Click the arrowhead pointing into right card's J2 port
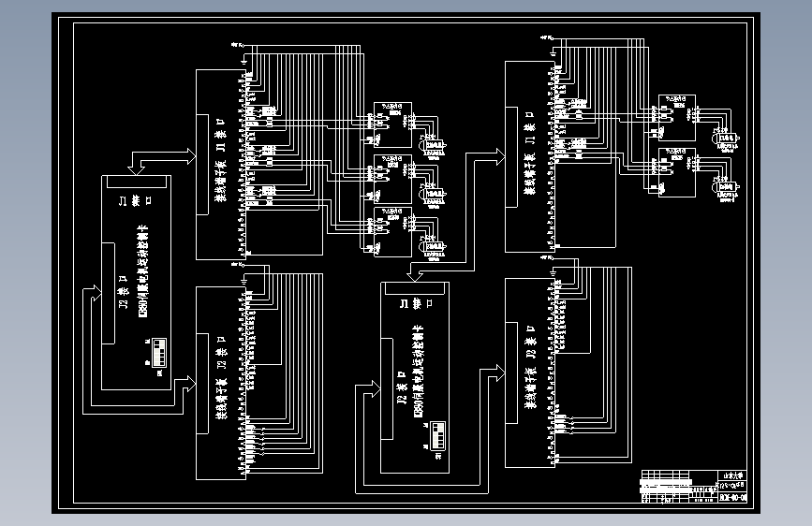 pos(376,388)
